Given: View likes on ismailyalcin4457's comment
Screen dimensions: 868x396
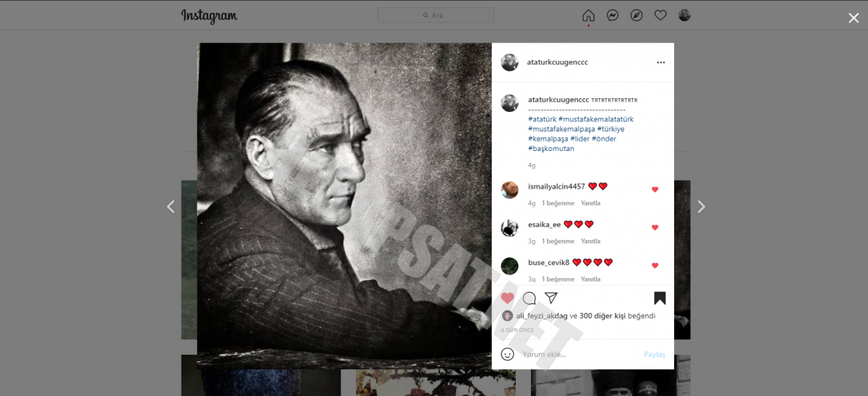Looking at the screenshot, I should pos(558,203).
